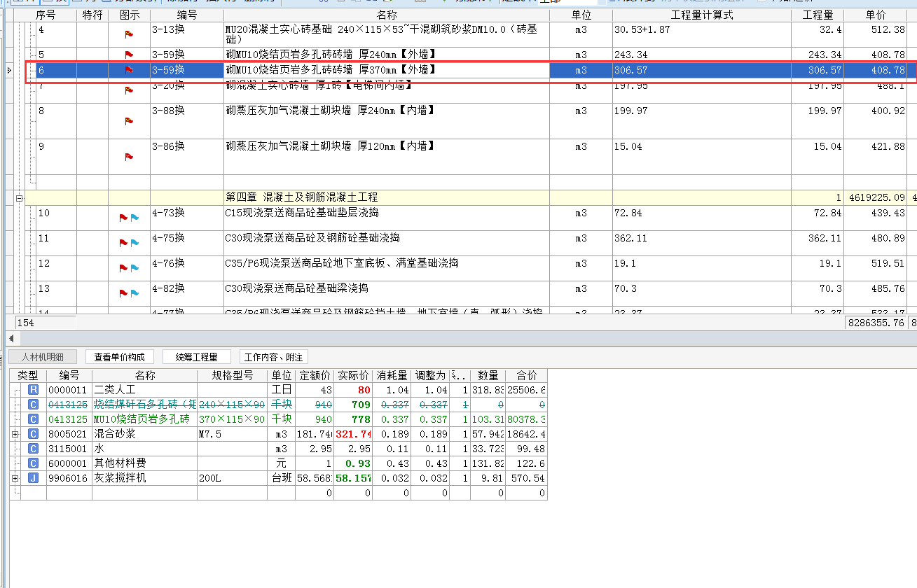Click the red flag in row 11 钢筋砼基础
917x588 pixels.
pyautogui.click(x=123, y=243)
